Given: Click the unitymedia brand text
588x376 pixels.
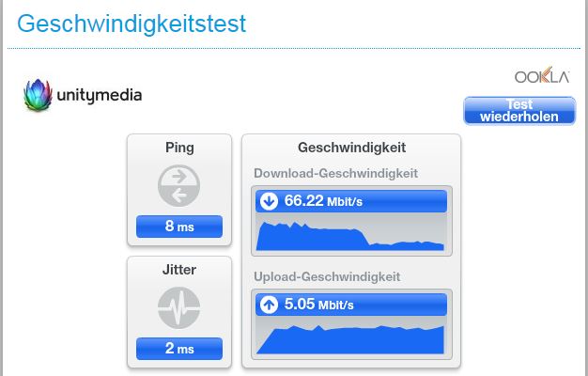Looking at the screenshot, I should tap(100, 95).
